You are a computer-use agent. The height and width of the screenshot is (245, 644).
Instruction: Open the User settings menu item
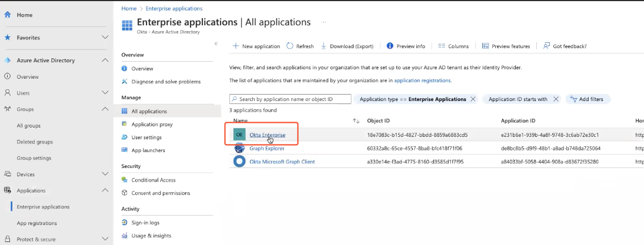146,137
